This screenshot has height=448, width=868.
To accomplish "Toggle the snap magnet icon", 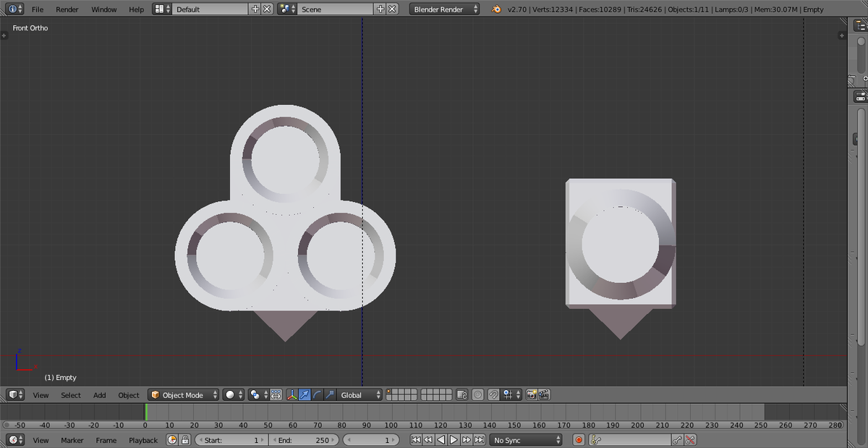I will [x=493, y=395].
